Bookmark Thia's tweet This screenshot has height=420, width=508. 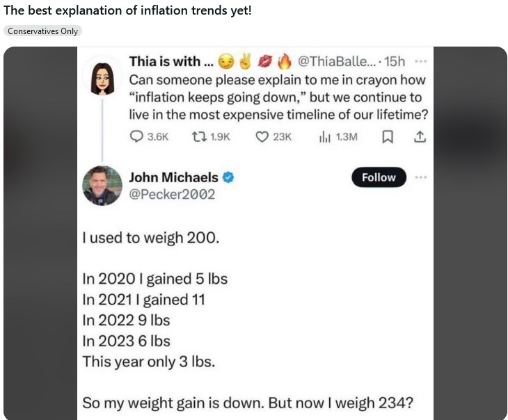click(x=388, y=137)
